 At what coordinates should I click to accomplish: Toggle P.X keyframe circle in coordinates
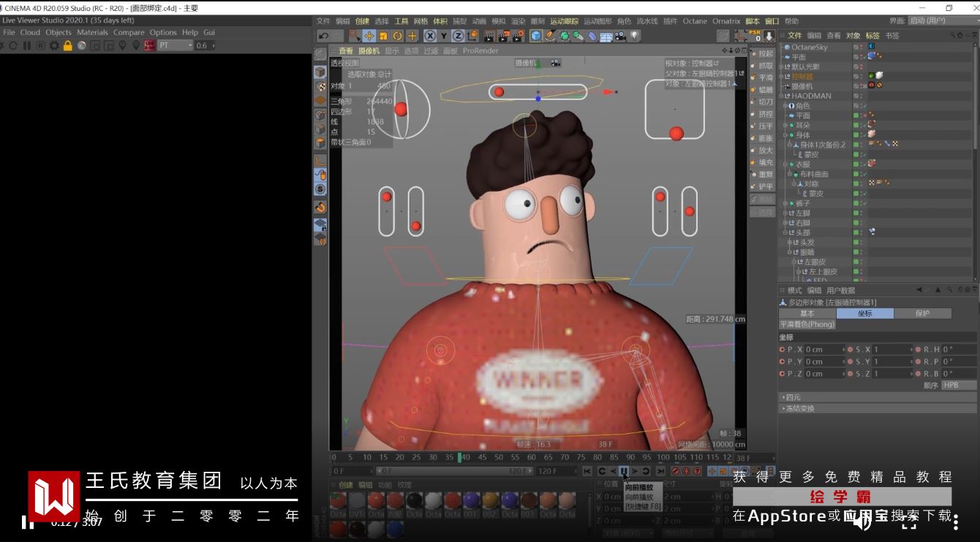coord(783,350)
